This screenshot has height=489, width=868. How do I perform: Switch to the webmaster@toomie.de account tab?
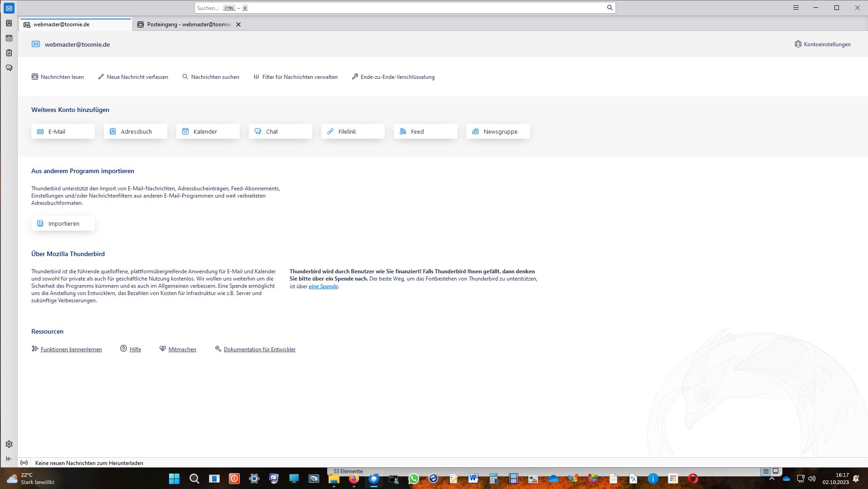coord(75,24)
